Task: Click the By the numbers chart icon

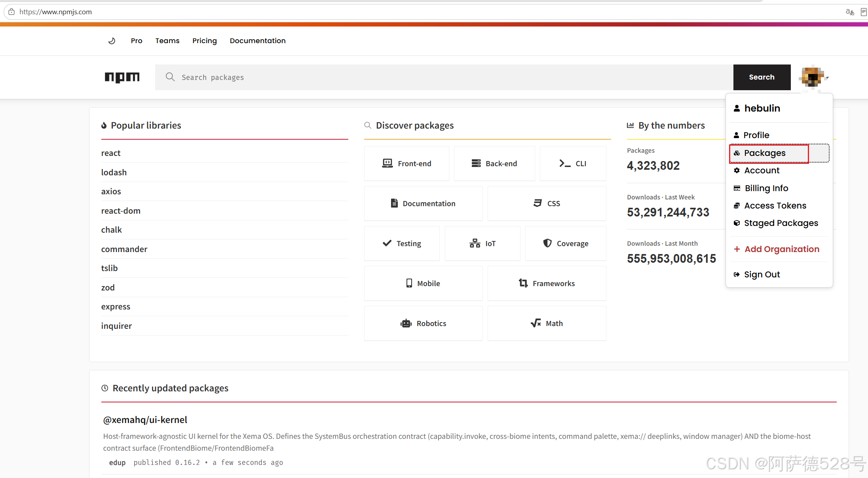Action: click(x=631, y=125)
